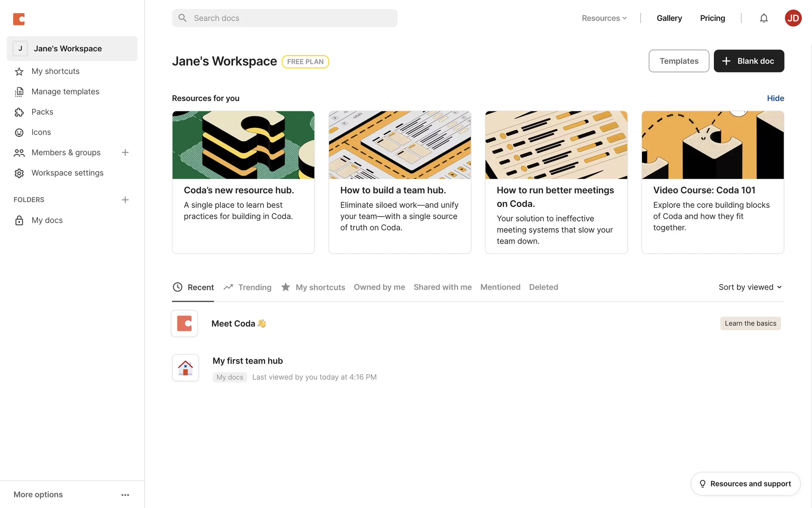Image resolution: width=812 pixels, height=508 pixels.
Task: Open the Video Course Coda 101 card
Action: click(x=713, y=182)
